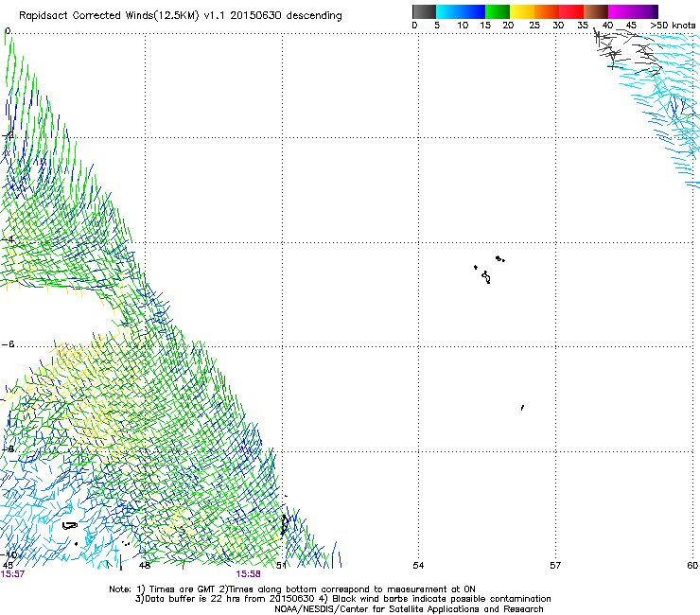
Task: Click the small isolated island mark near latitude -7
Action: point(522,408)
